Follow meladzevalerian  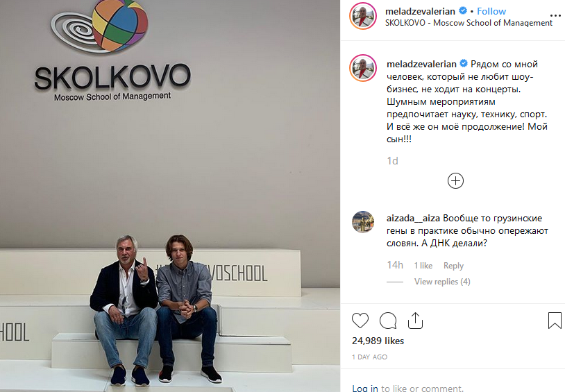coord(491,11)
